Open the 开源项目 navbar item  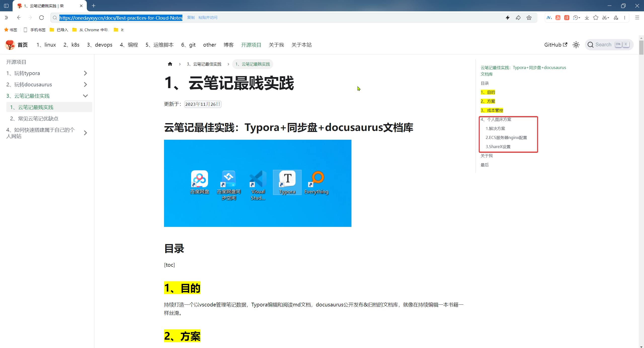251,45
